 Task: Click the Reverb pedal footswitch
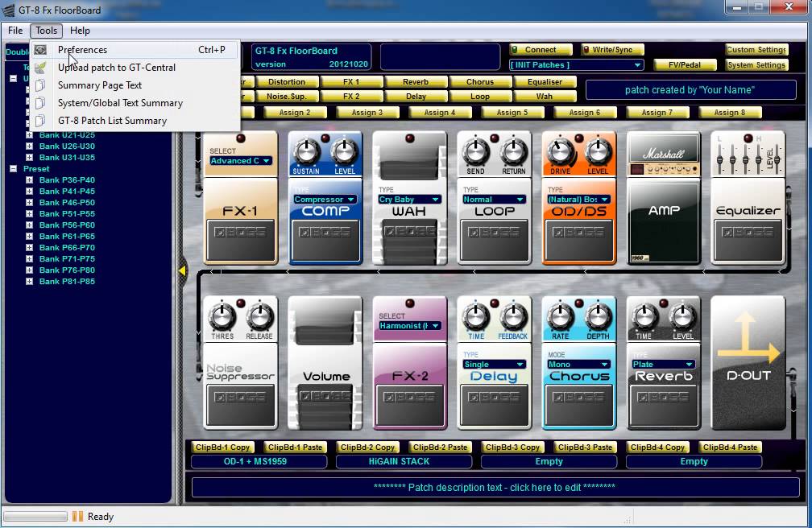click(x=664, y=405)
